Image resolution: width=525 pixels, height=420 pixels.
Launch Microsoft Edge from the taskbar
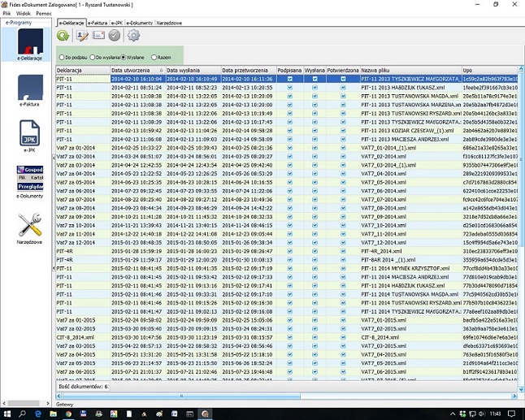click(38, 414)
